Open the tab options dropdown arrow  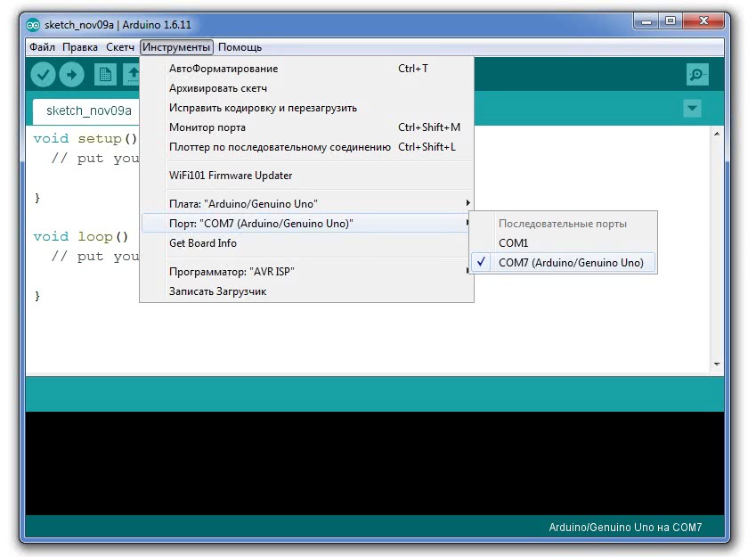[692, 109]
